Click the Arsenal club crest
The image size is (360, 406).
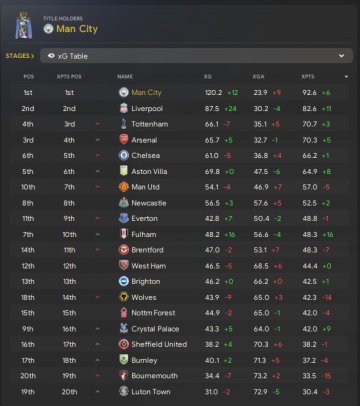[124, 140]
